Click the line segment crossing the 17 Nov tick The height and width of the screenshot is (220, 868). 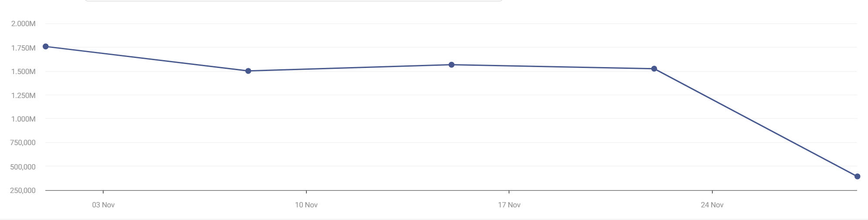[509, 66]
